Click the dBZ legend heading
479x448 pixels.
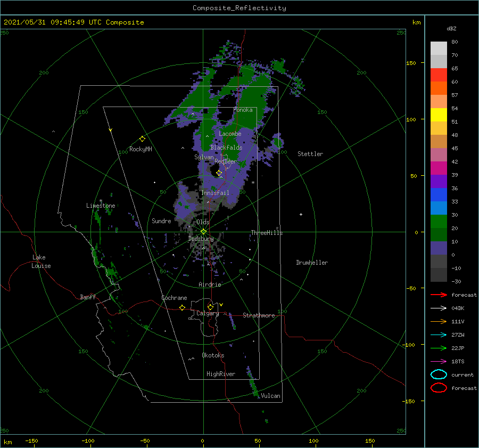pos(451,28)
